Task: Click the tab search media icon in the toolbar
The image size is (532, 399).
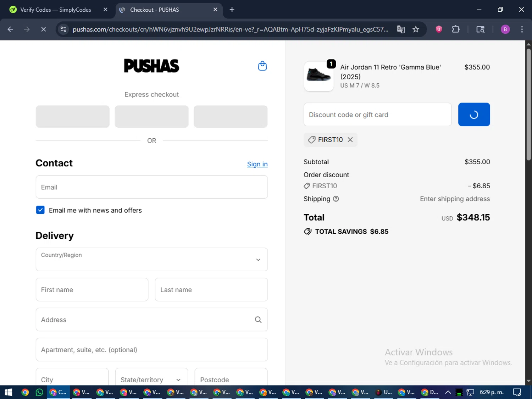Action: [x=480, y=29]
